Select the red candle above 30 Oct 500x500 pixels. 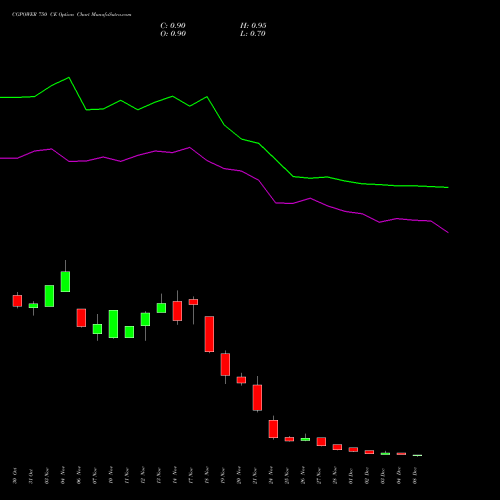[x=17, y=301]
